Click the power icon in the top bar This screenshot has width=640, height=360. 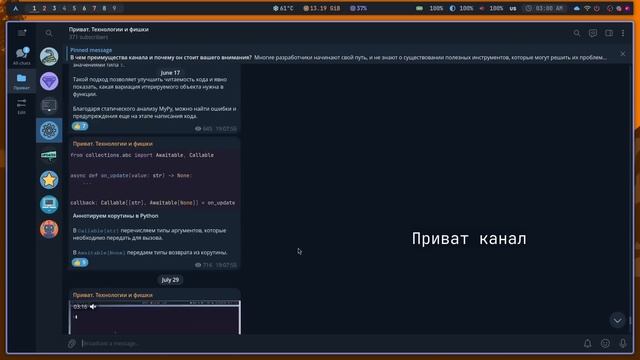596,8
